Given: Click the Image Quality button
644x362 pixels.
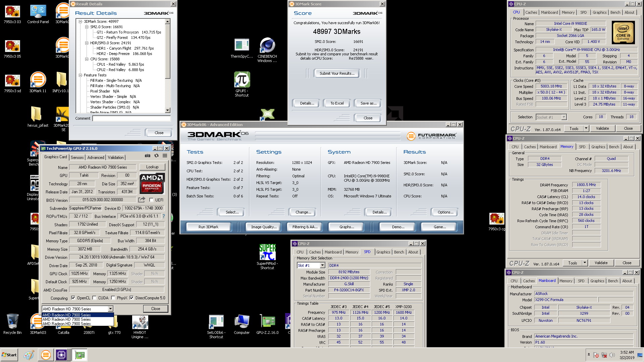Looking at the screenshot, I should tap(264, 227).
